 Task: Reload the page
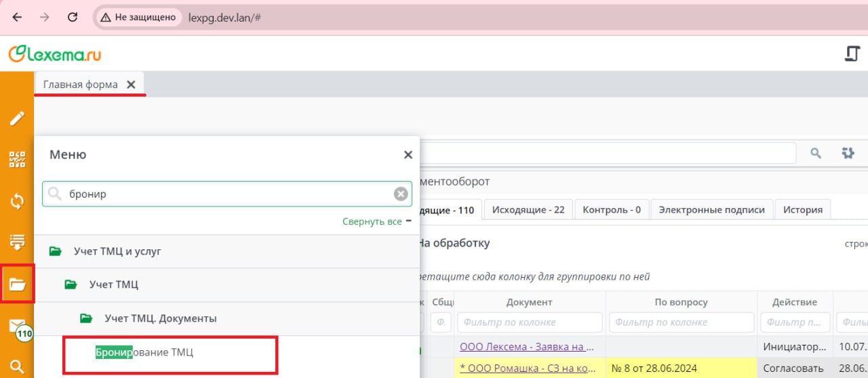pyautogui.click(x=73, y=18)
